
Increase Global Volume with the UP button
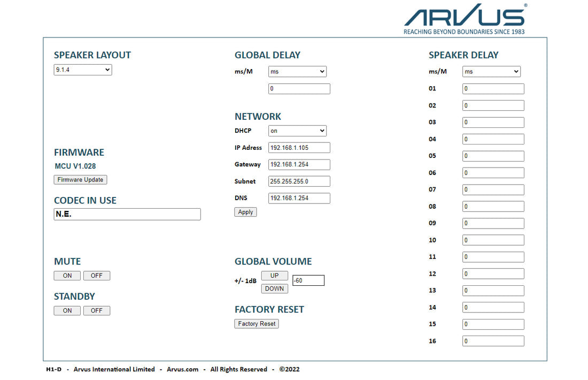pyautogui.click(x=274, y=275)
